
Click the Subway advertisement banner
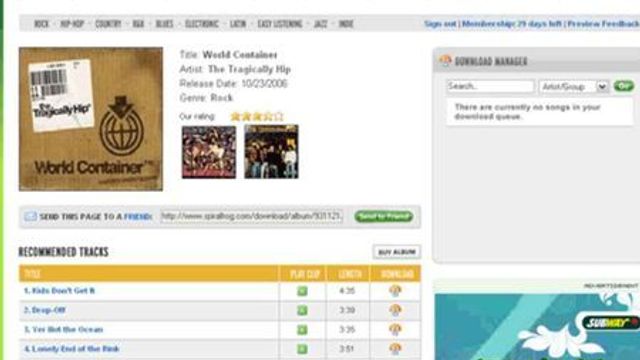537,327
